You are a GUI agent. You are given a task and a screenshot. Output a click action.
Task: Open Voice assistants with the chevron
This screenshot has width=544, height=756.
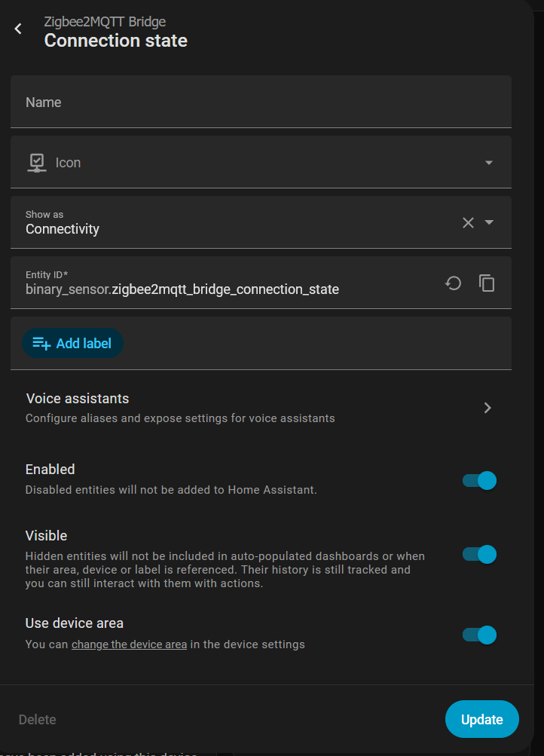(x=487, y=408)
